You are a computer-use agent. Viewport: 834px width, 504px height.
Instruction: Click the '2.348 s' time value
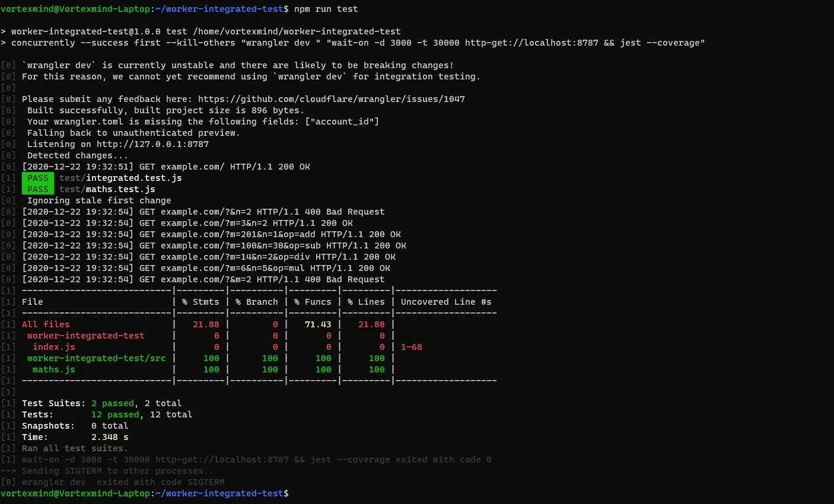110,437
